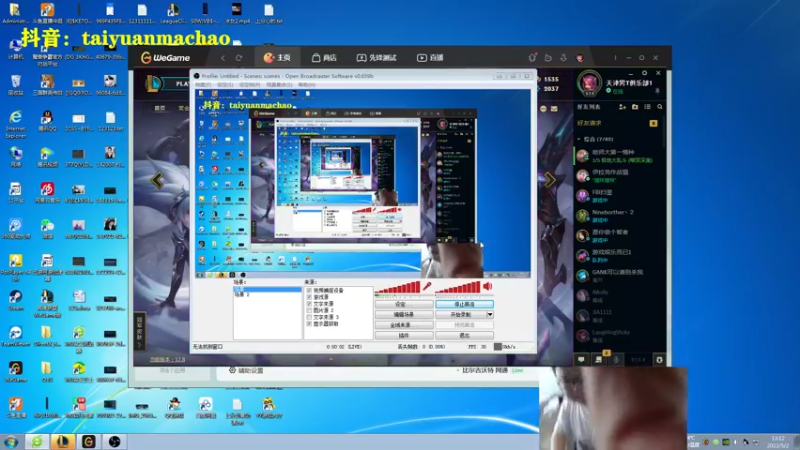Screen dimensions: 800x450
Task: Open the summoner profile avatar in friends panel
Action: tap(589, 83)
